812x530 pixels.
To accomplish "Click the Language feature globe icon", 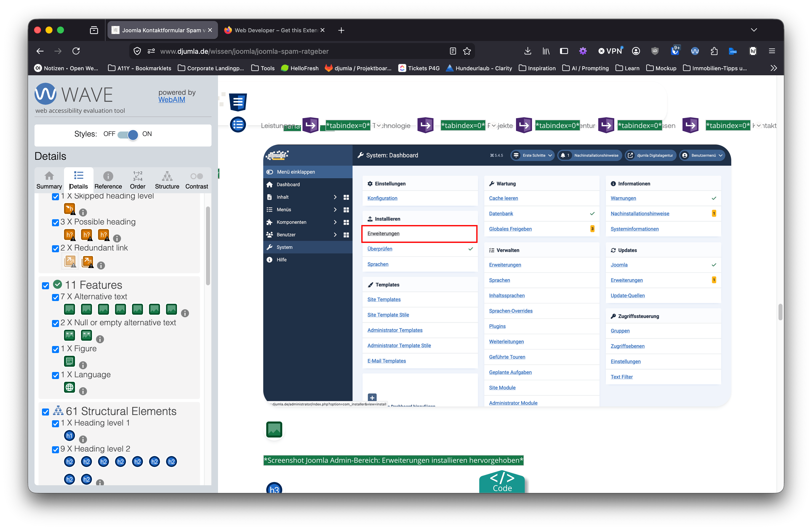I will (x=69, y=387).
